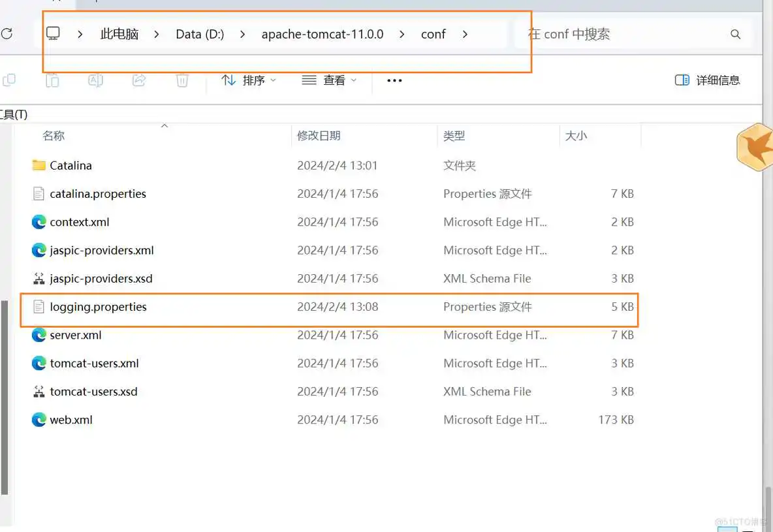
Task: Click the orange bird floating icon
Action: (755, 147)
